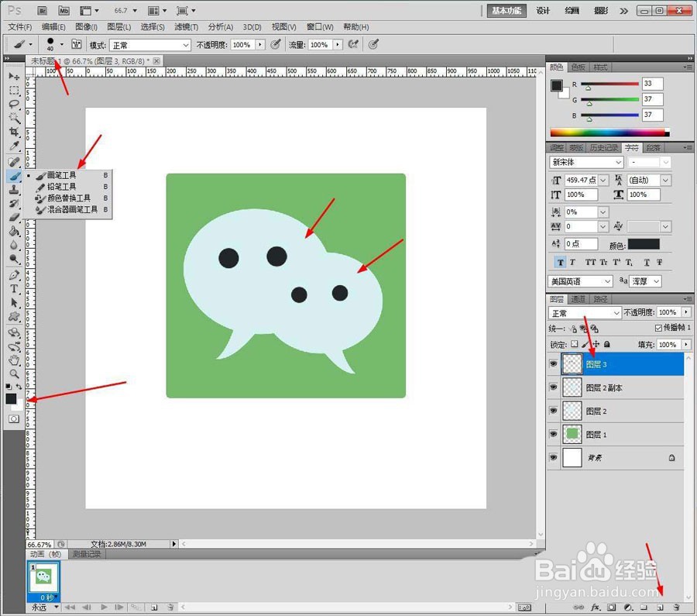Image resolution: width=697 pixels, height=616 pixels.
Task: Switch to the 通道 tab
Action: click(x=578, y=299)
